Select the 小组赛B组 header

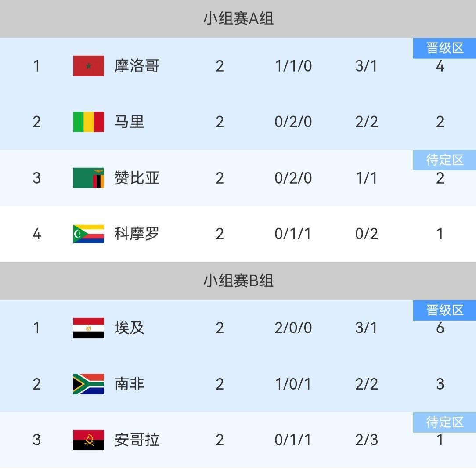[238, 281]
